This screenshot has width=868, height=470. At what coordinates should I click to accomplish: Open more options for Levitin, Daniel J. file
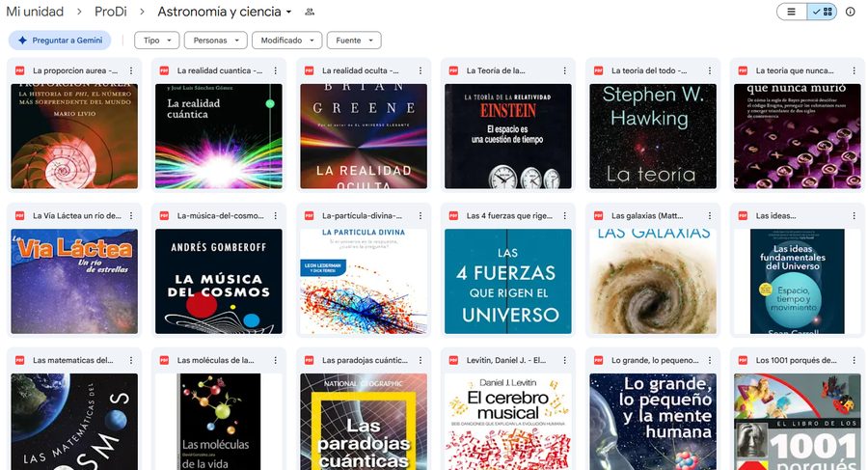pyautogui.click(x=565, y=360)
